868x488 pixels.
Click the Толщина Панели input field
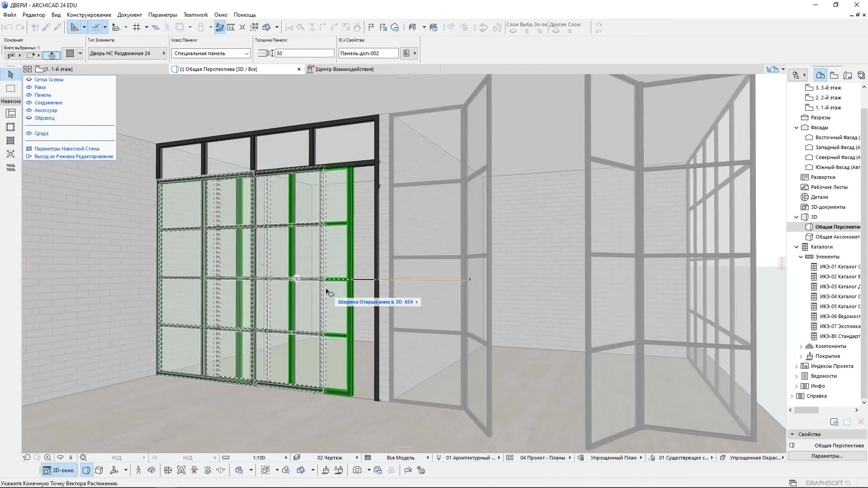pyautogui.click(x=304, y=53)
